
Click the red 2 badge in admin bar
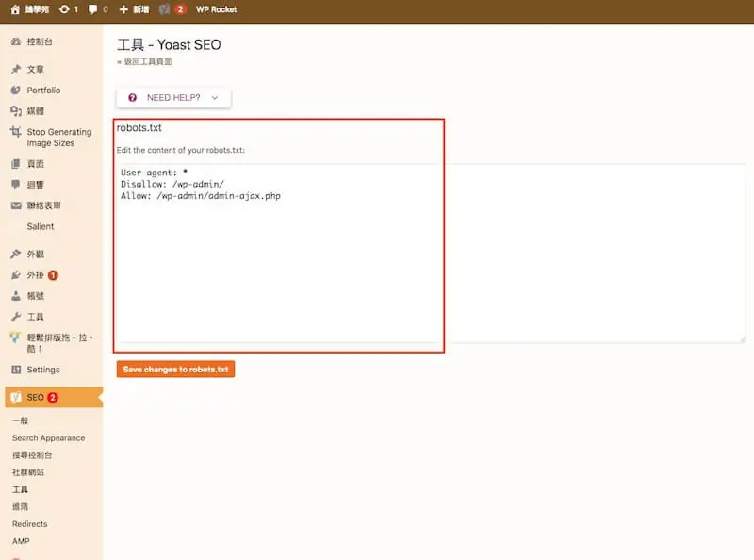pos(180,9)
